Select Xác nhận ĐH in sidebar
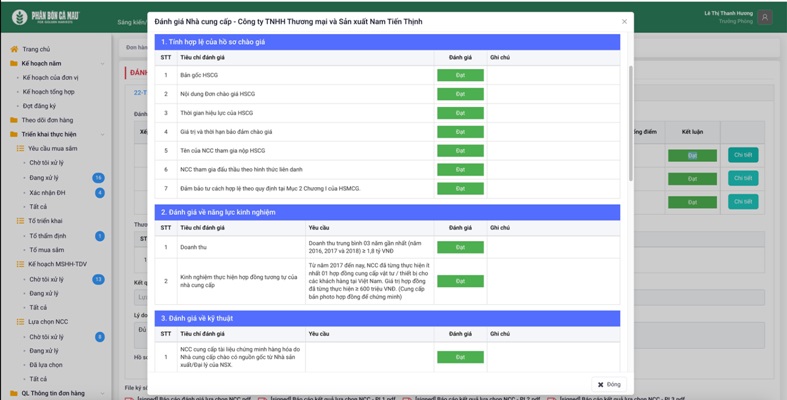The height and width of the screenshot is (400, 787). [x=47, y=193]
